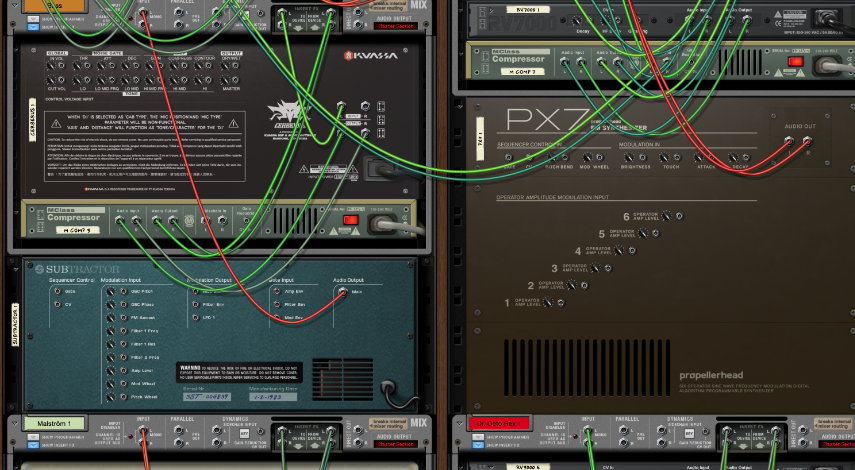Screen dimensions: 855x470
Task: Click the Cerberus bottom routing mode icon
Action: click(381, 133)
